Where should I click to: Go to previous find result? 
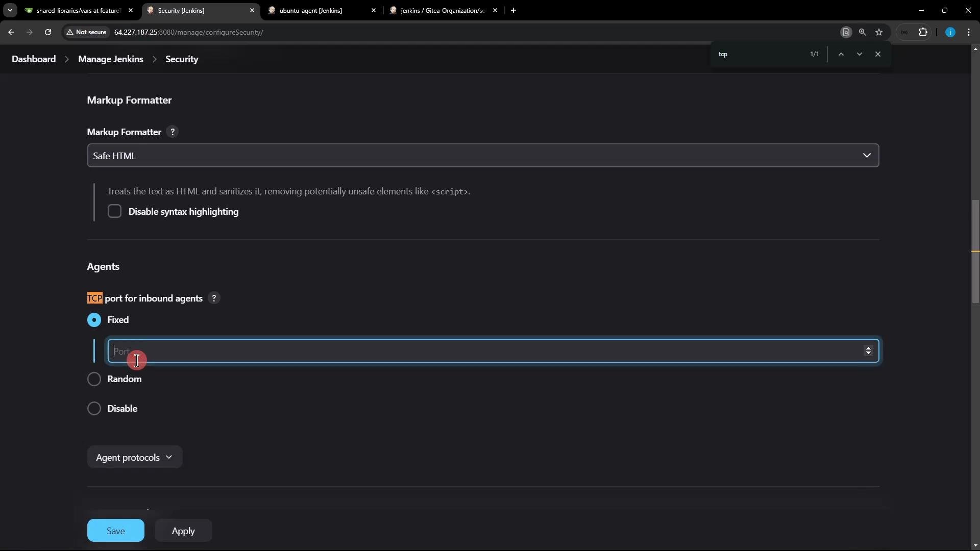click(841, 54)
